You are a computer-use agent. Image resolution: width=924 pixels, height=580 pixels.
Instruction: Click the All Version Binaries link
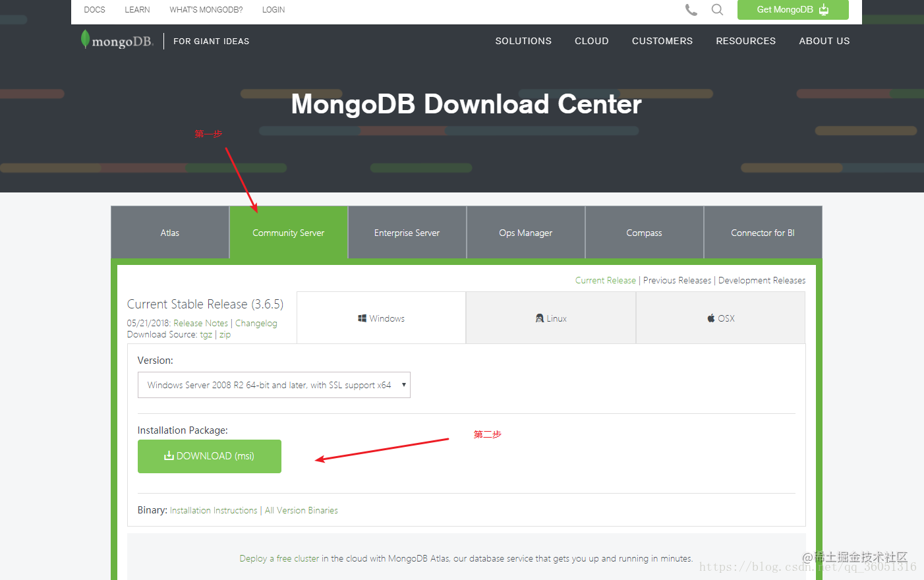click(x=301, y=509)
